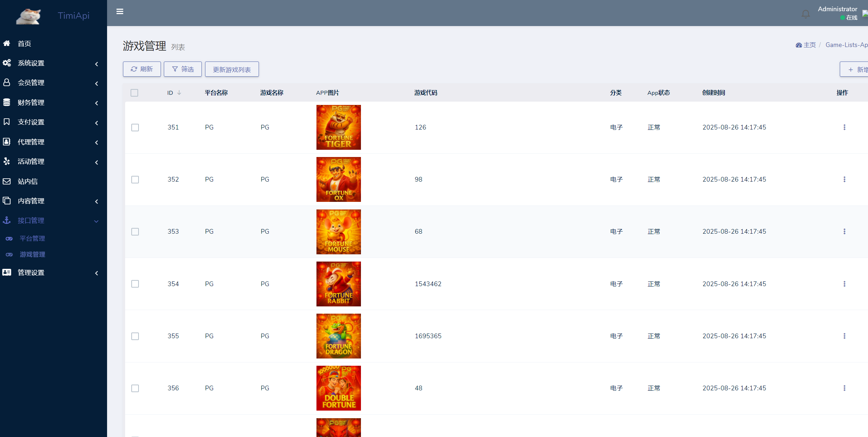The height and width of the screenshot is (437, 868).
Task: Click the Fortune Tiger game thumbnail
Action: coord(339,127)
